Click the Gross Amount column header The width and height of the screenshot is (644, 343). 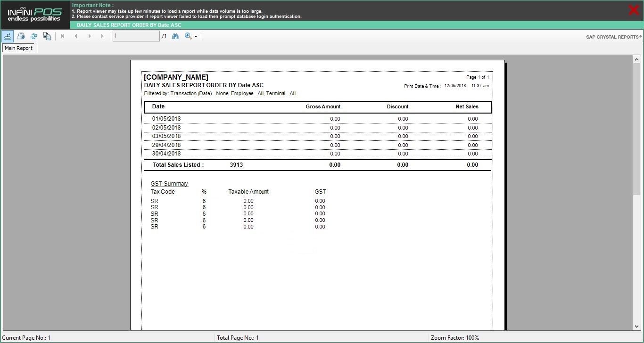(x=323, y=107)
